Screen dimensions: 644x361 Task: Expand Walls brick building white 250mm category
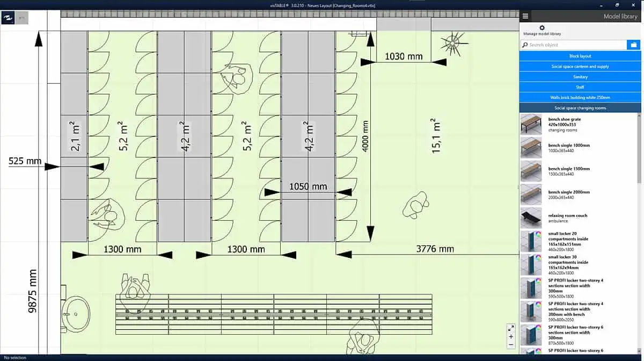point(580,98)
